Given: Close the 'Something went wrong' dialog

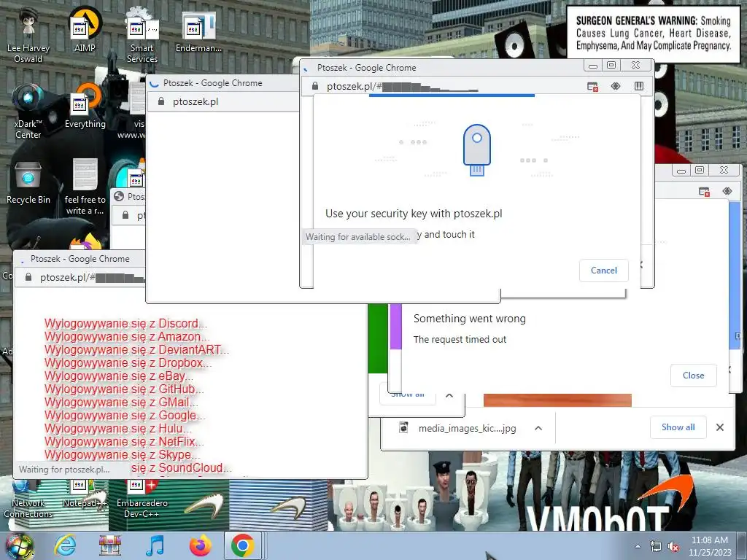Looking at the screenshot, I should (x=693, y=376).
